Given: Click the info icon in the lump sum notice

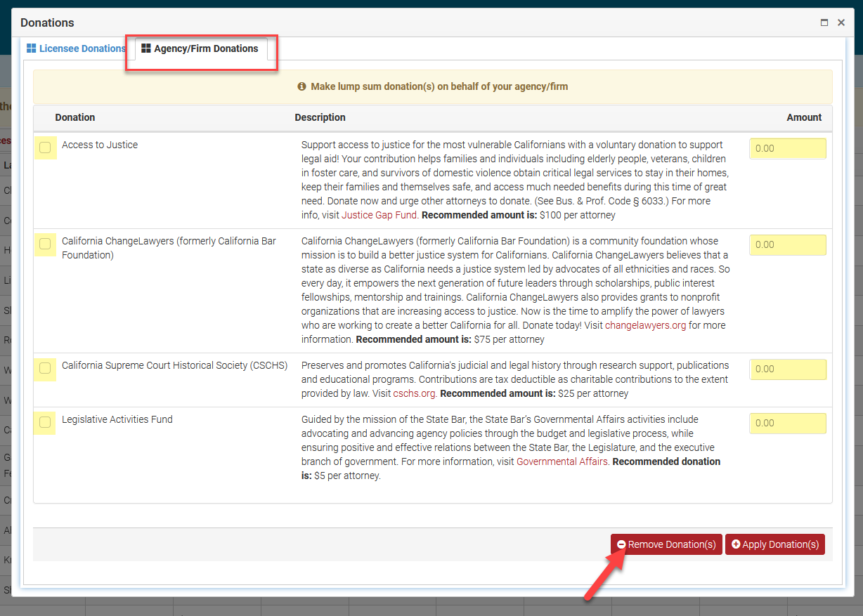Looking at the screenshot, I should tap(302, 86).
